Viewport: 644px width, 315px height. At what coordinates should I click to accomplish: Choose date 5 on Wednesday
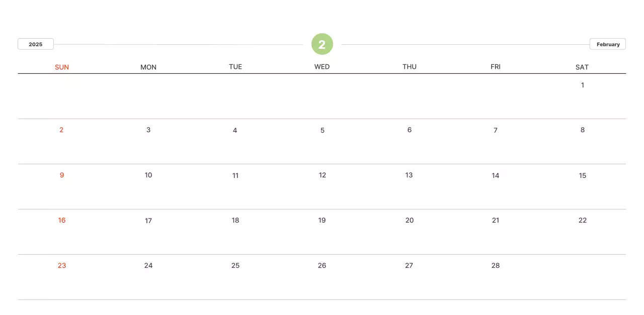click(x=323, y=130)
